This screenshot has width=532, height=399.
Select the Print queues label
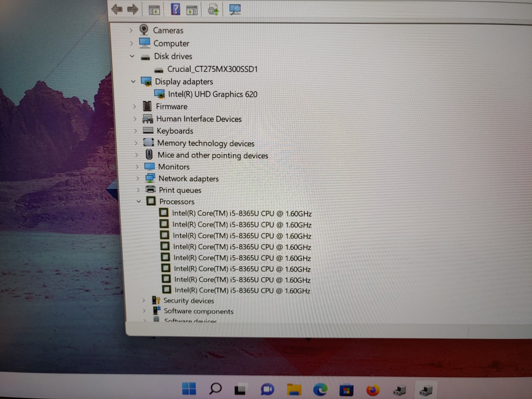click(180, 190)
